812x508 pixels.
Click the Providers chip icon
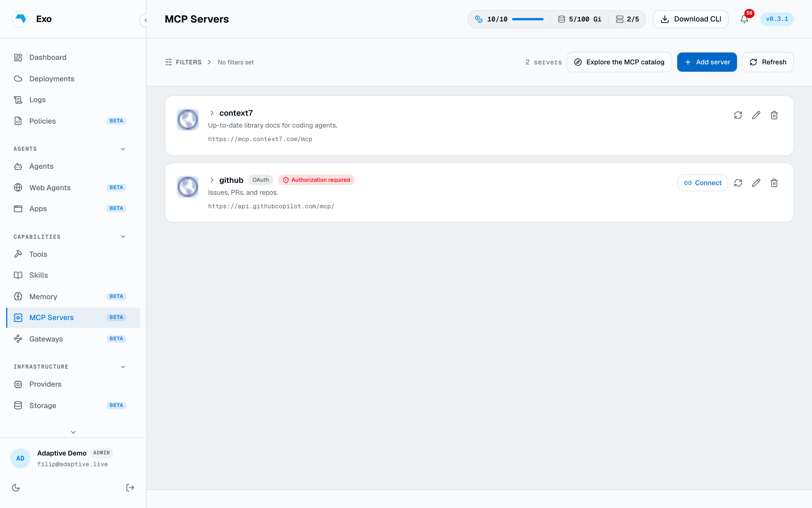click(x=18, y=384)
